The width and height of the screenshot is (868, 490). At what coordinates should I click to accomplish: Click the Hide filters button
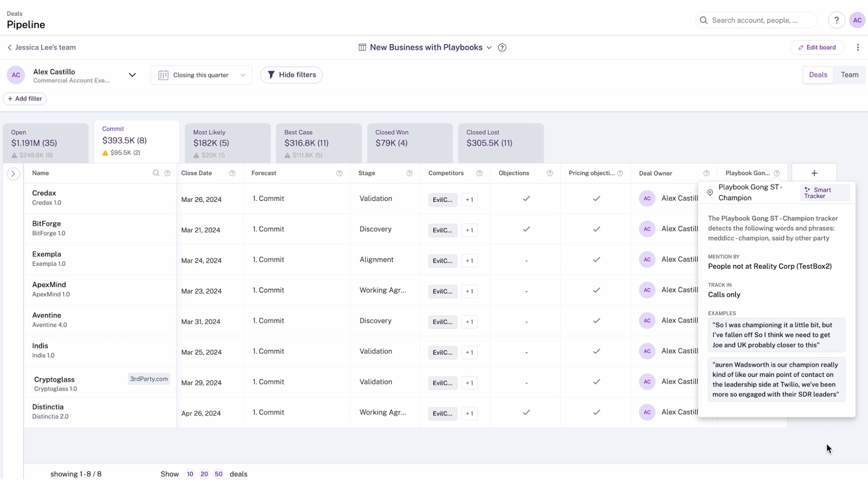pyautogui.click(x=291, y=75)
